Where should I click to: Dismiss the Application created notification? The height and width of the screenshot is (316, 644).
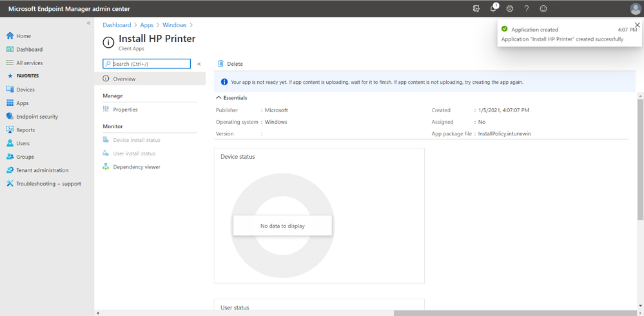(x=637, y=25)
